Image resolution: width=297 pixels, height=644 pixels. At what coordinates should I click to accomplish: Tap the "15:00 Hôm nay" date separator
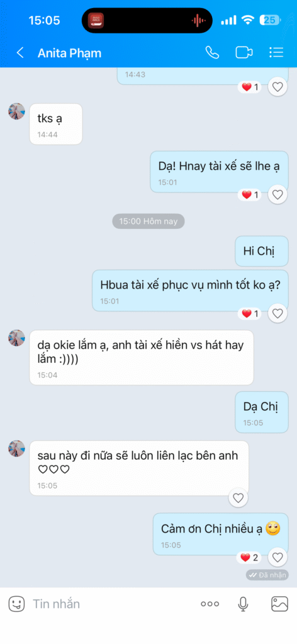148,221
